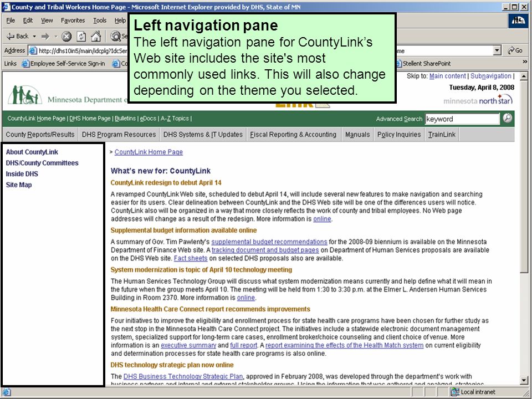The width and height of the screenshot is (532, 399).
Task: Select the Manuals tab
Action: pos(357,135)
